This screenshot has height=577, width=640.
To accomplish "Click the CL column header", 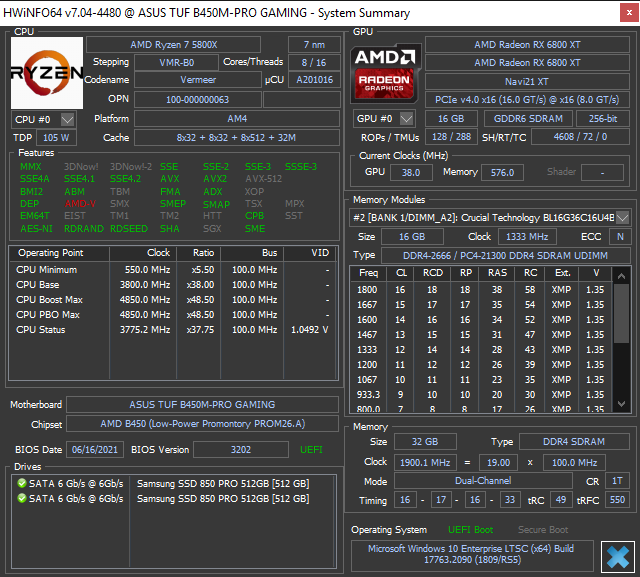I will 400,273.
